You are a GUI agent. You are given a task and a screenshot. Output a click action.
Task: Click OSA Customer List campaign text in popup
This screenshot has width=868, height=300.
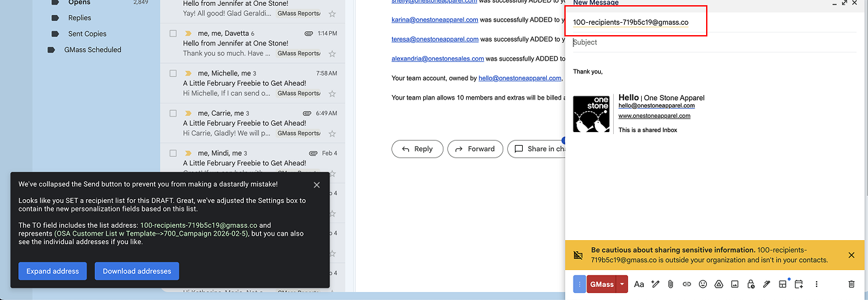(x=153, y=234)
